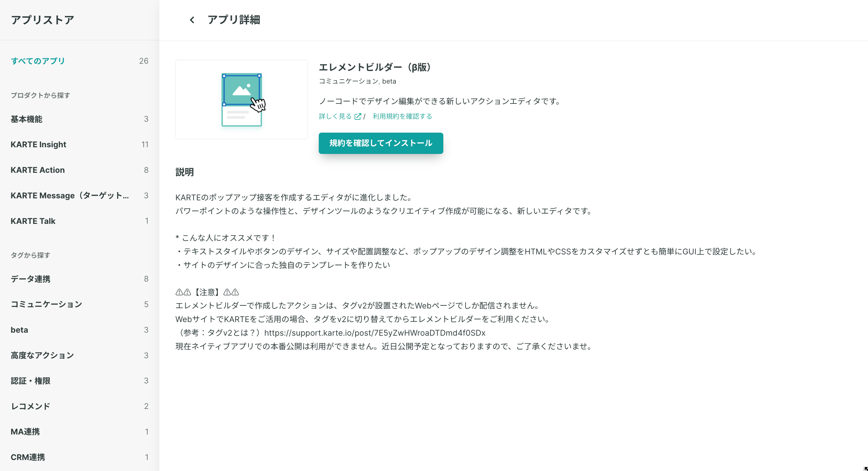
Task: Open the KARTE Talk category
Action: tap(33, 221)
